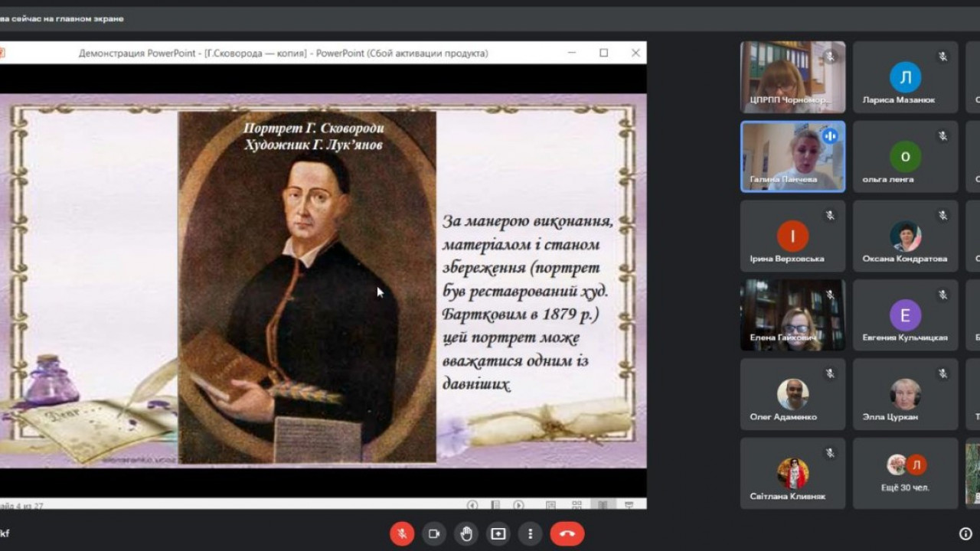Open the meeting info icon
The width and height of the screenshot is (980, 551).
coord(966,533)
